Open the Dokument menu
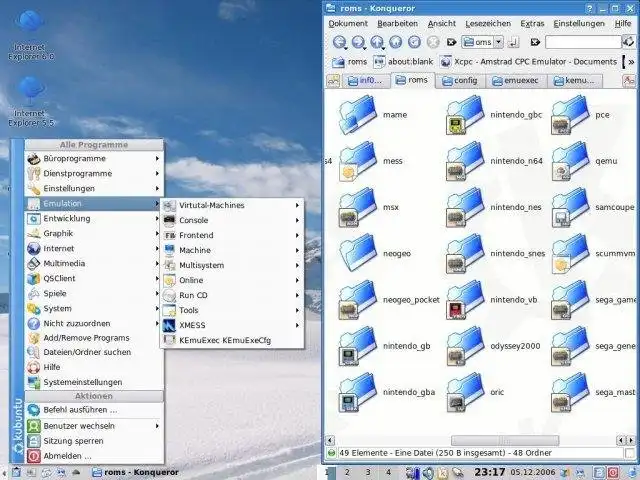 pos(348,24)
